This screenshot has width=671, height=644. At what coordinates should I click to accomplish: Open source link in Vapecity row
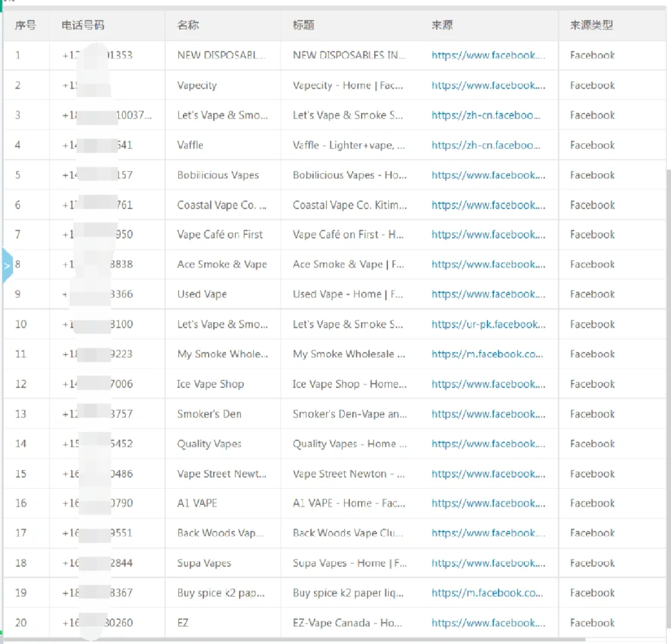point(488,85)
